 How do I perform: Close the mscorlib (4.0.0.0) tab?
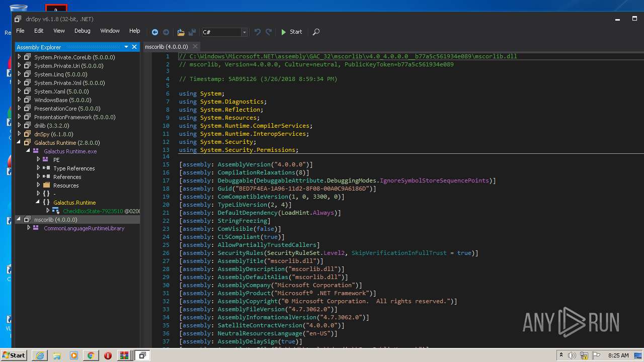pyautogui.click(x=195, y=47)
